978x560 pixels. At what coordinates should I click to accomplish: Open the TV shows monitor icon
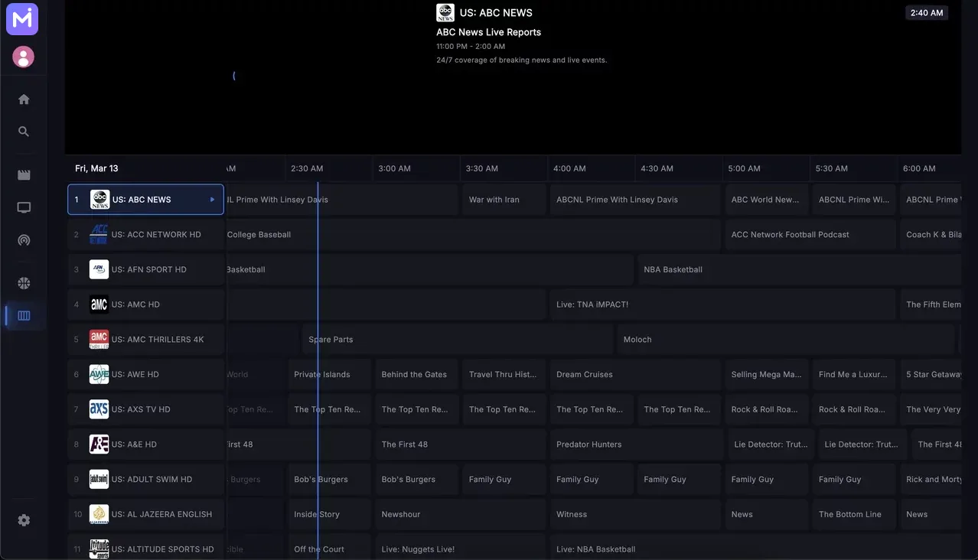(24, 207)
